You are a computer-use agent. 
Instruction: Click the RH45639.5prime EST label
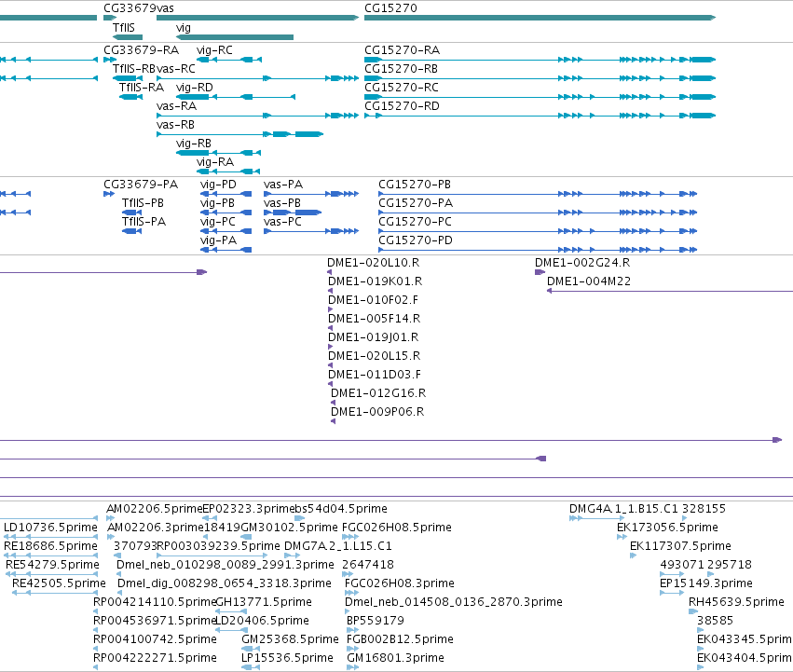point(736,602)
